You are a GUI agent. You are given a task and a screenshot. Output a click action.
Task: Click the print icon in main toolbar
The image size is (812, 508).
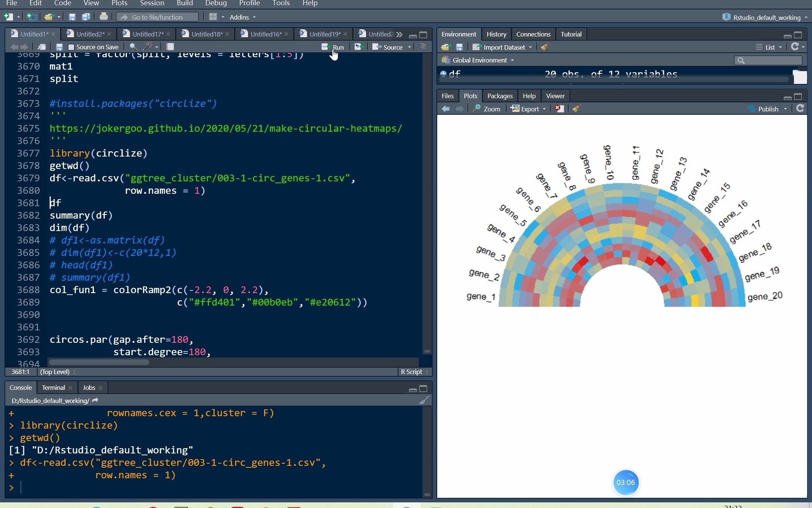point(103,17)
